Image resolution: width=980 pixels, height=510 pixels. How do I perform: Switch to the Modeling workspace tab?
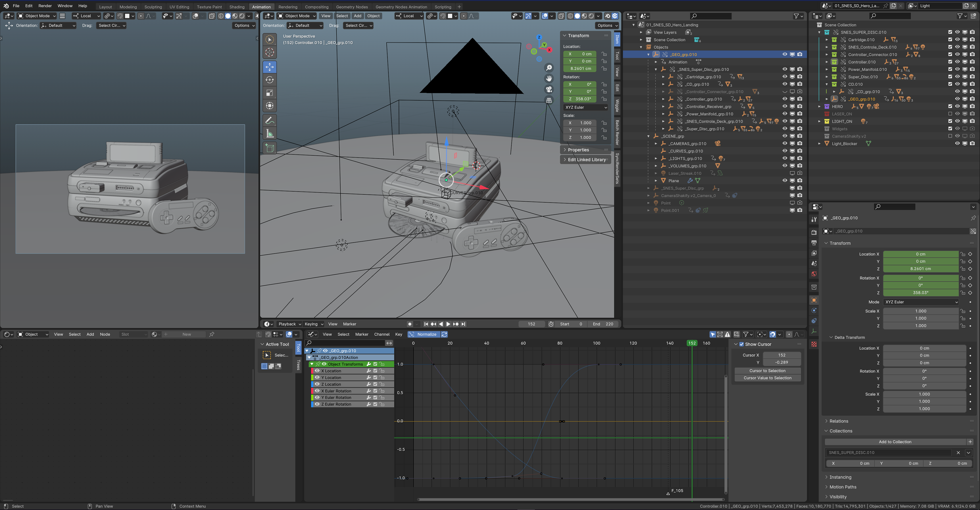click(x=128, y=7)
